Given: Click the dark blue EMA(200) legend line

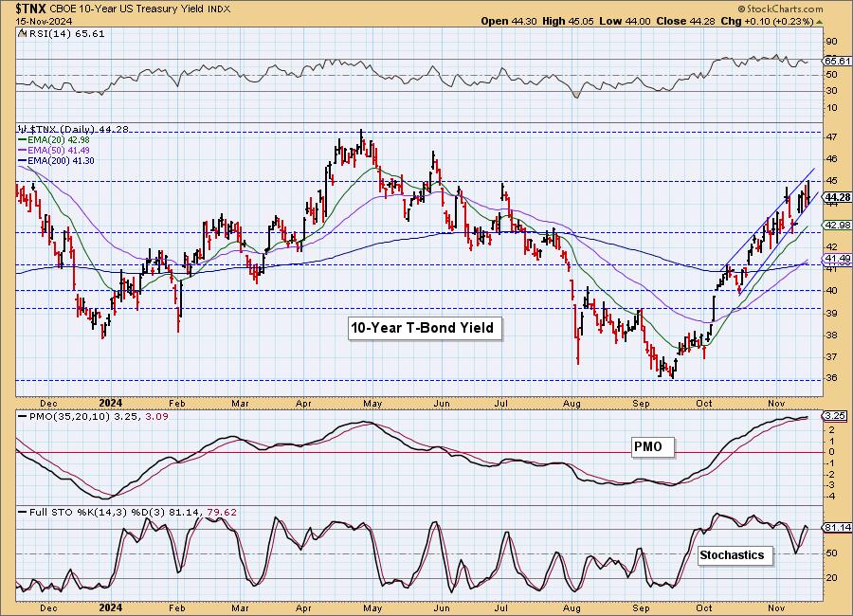Looking at the screenshot, I should [22, 160].
